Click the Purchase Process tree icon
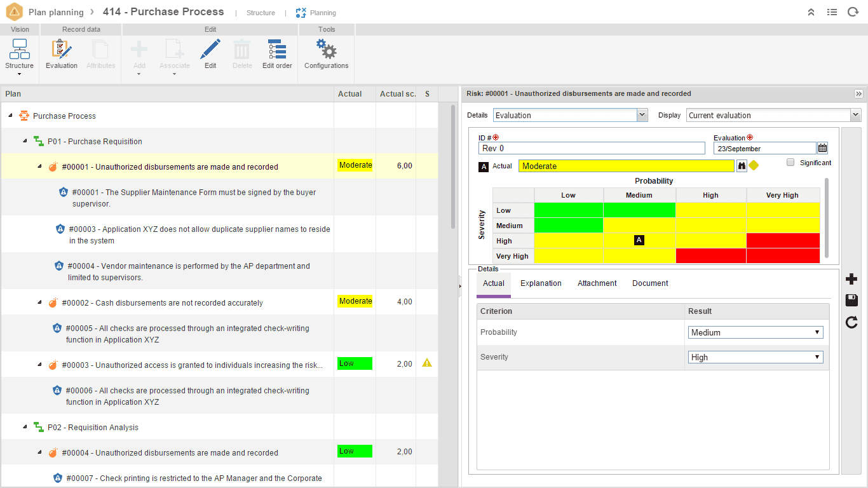Screen dimensions: 868x488 pyautogui.click(x=24, y=116)
